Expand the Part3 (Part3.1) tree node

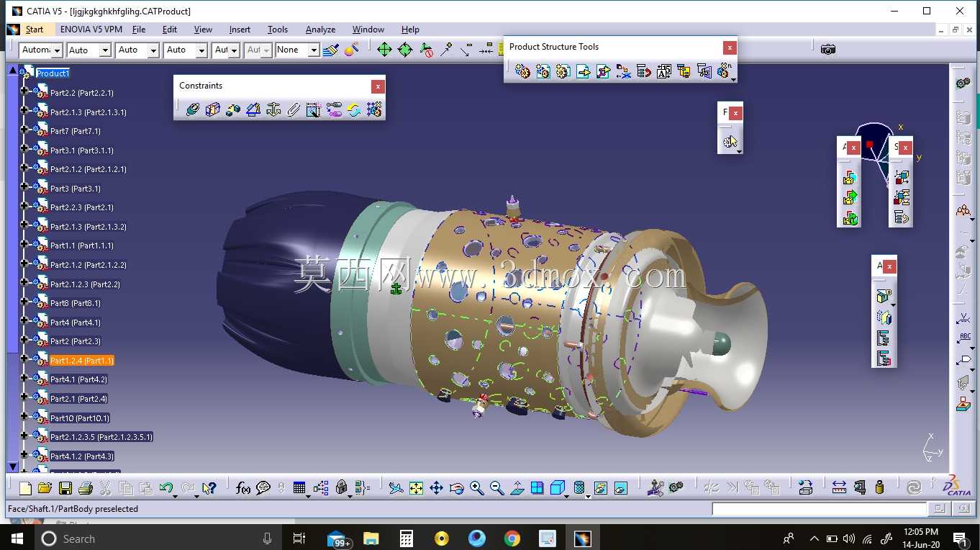coord(24,187)
